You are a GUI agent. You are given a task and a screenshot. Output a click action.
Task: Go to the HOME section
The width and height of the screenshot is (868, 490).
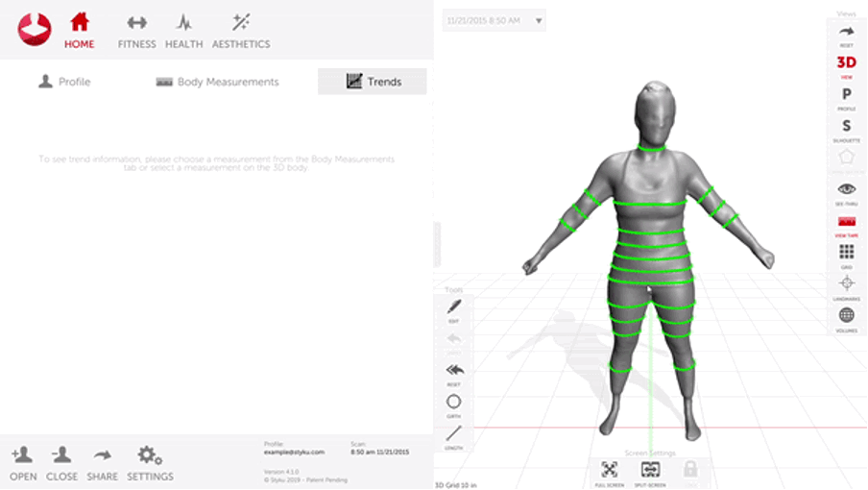79,31
